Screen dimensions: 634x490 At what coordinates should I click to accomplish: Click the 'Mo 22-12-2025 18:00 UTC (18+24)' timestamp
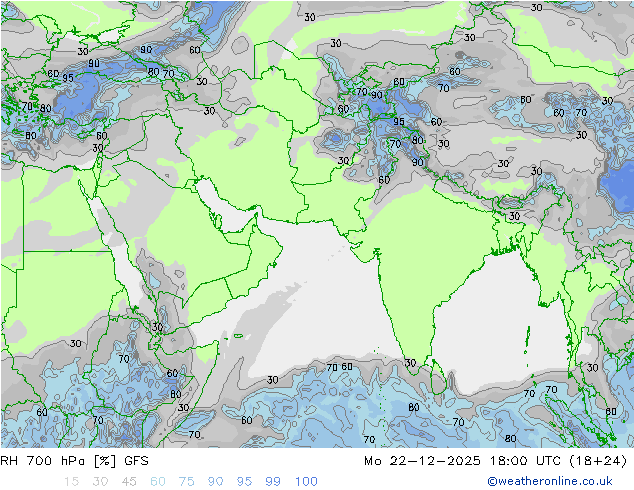click(495, 461)
